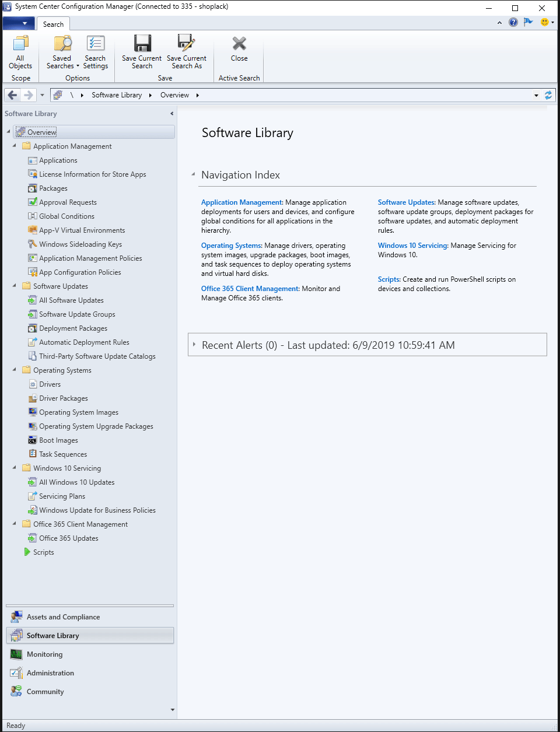
Task: Refresh the view via the address bar
Action: tap(548, 95)
